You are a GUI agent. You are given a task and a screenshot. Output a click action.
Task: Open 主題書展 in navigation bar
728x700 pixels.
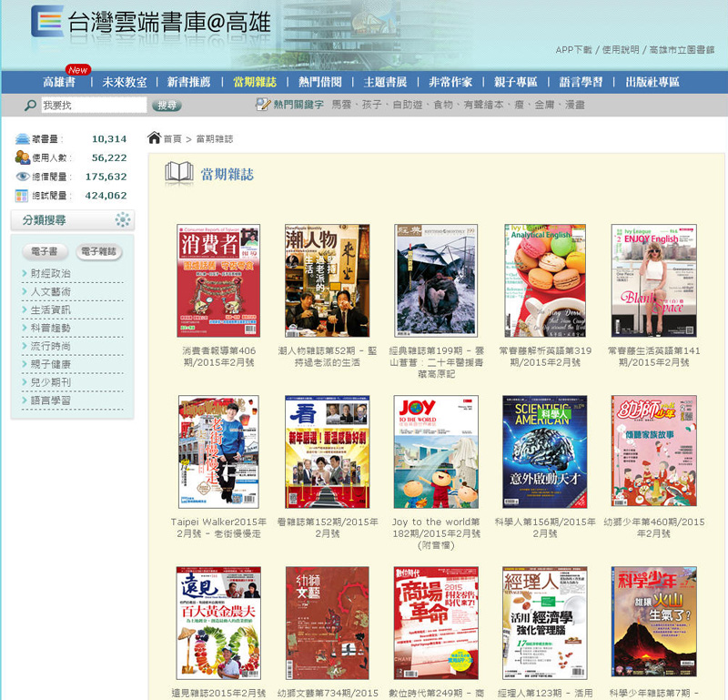point(385,82)
